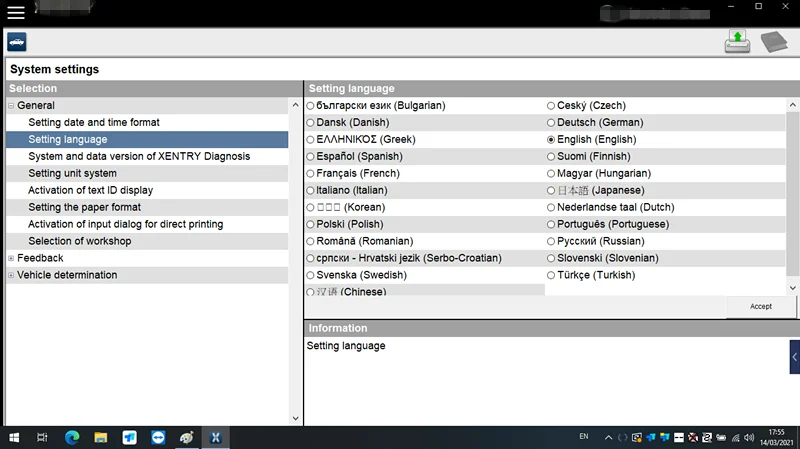
Task: Open Activation of text ID display
Action: (90, 190)
